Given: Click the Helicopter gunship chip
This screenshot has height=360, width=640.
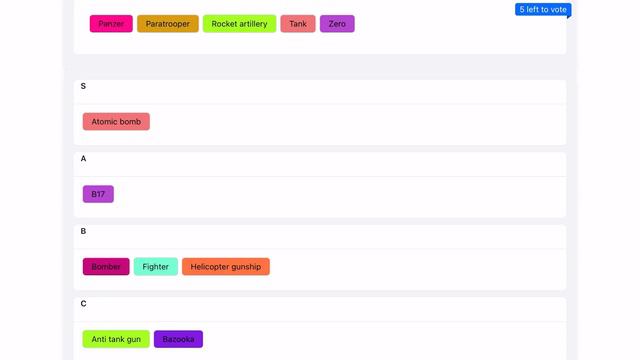Looking at the screenshot, I should [x=226, y=267].
